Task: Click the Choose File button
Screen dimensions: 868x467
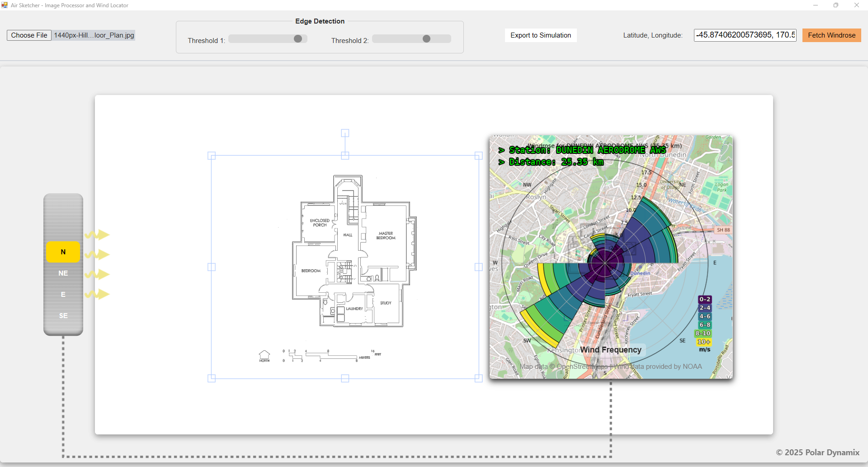Action: tap(29, 35)
